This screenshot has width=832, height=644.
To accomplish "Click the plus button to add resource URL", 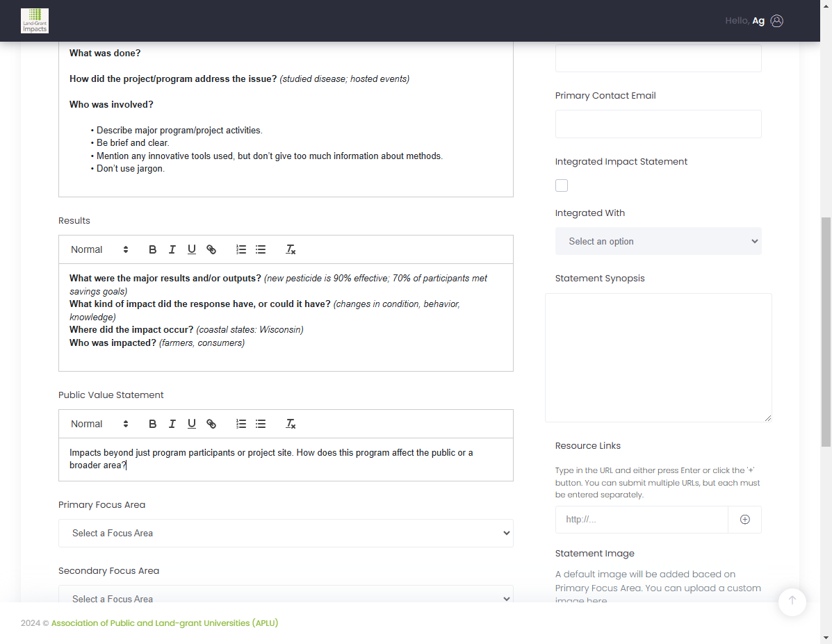I will (x=745, y=520).
